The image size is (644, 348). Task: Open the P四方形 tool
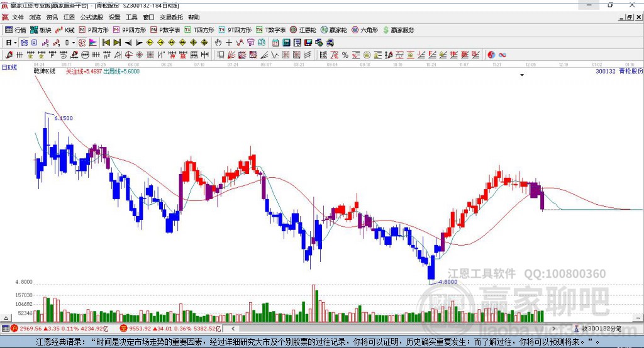93,30
